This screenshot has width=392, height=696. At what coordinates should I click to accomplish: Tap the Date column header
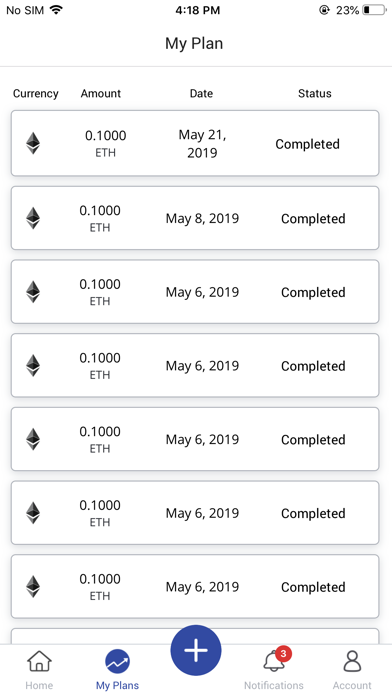click(201, 93)
